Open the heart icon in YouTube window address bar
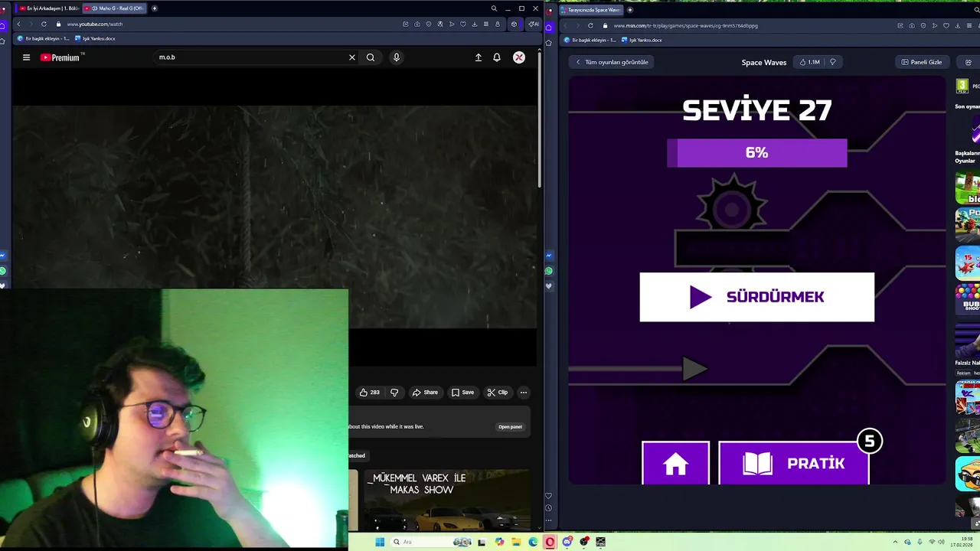The height and width of the screenshot is (551, 980). point(463,24)
